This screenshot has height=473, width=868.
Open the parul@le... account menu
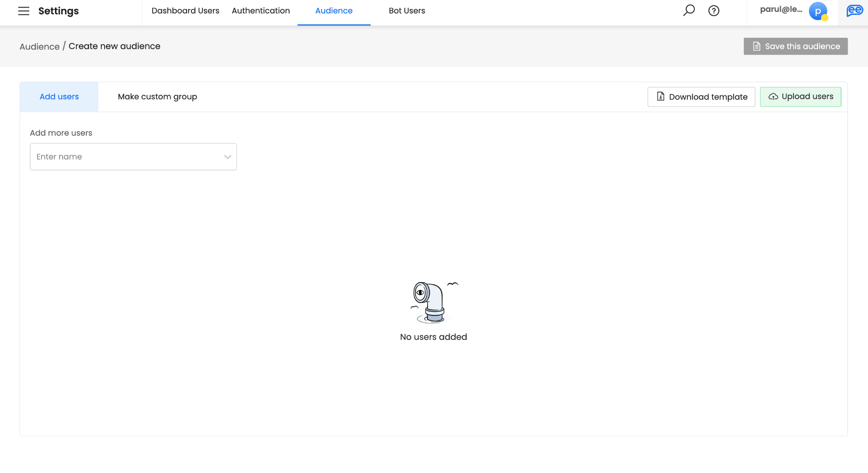click(x=781, y=10)
